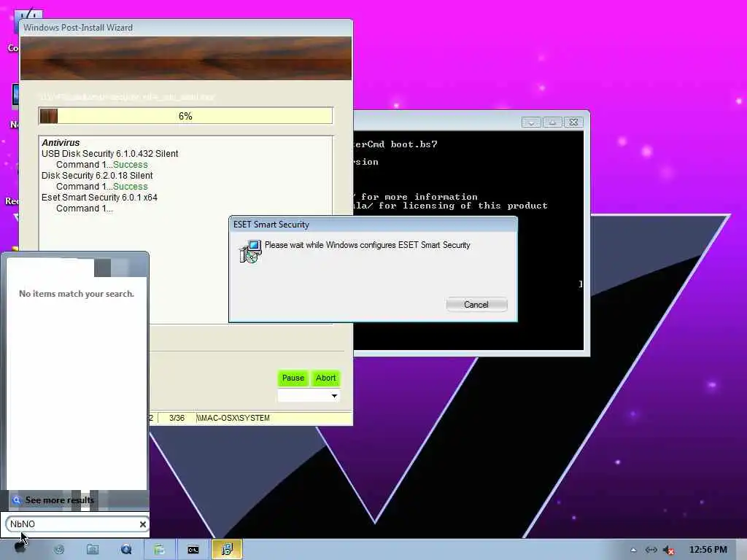Click the 3/36 status bar counter
Image resolution: width=747 pixels, height=560 pixels.
coord(177,418)
